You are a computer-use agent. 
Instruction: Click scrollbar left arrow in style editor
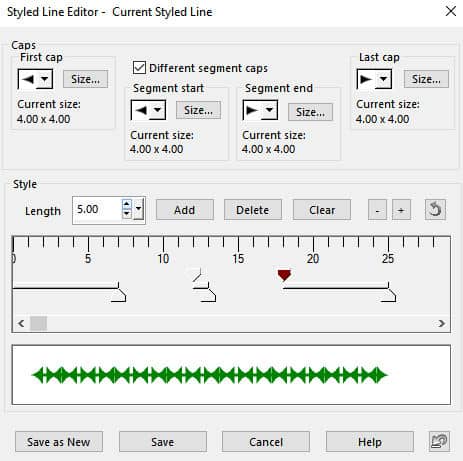pos(21,323)
